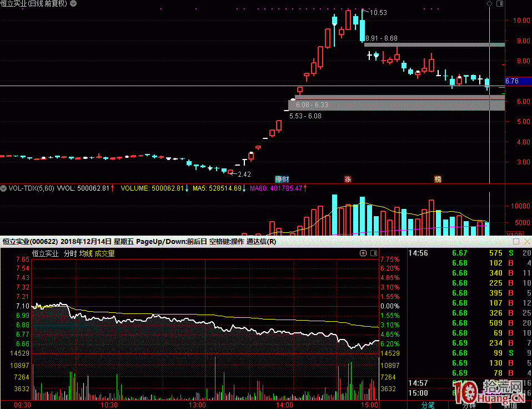Click the 7.10 intraday price axis label
The image size is (532, 409).
click(23, 306)
